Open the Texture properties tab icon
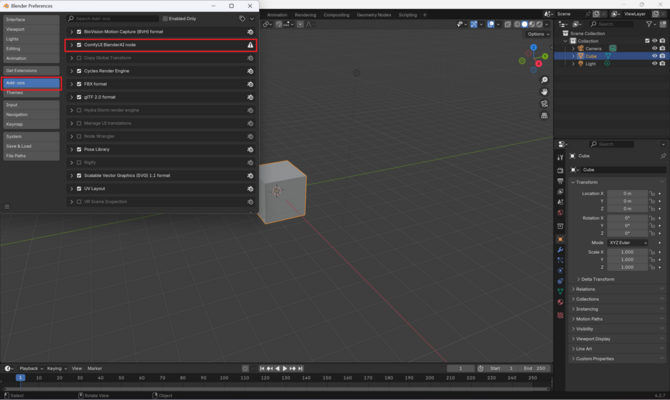Screen dimensions: 670x400 [x=560, y=315]
